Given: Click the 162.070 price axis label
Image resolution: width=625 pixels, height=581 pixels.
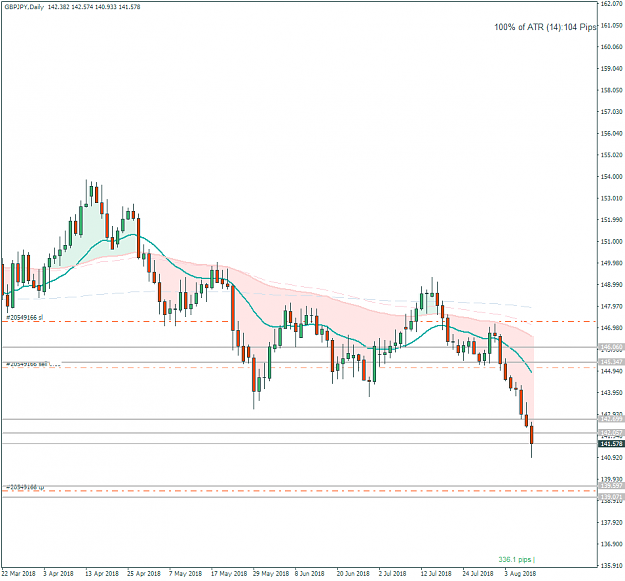Looking at the screenshot, I should tap(611, 4).
